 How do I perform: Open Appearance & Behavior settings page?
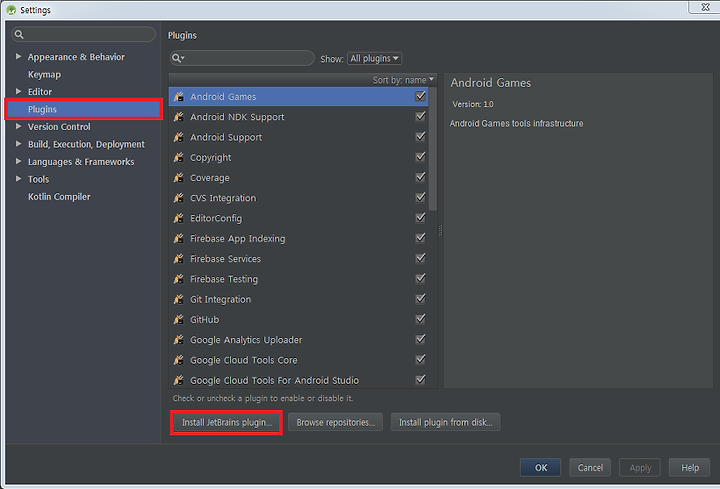(76, 57)
